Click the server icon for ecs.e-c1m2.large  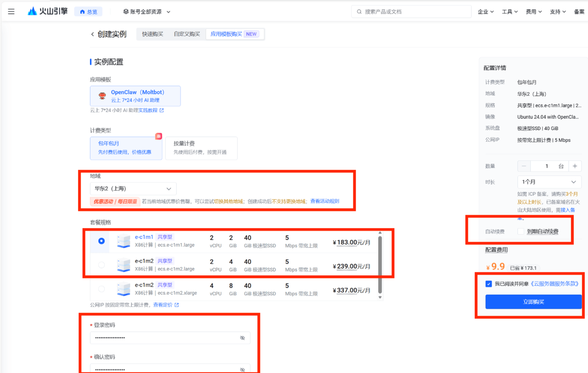(124, 265)
